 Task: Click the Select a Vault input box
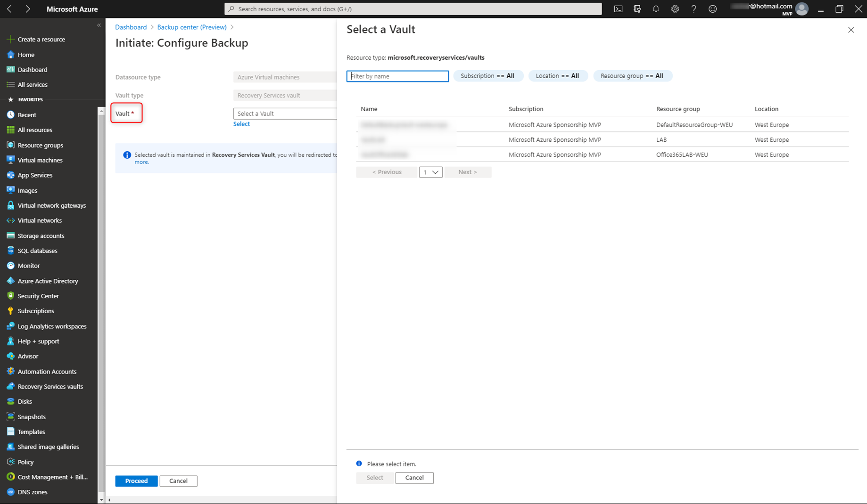tap(285, 114)
